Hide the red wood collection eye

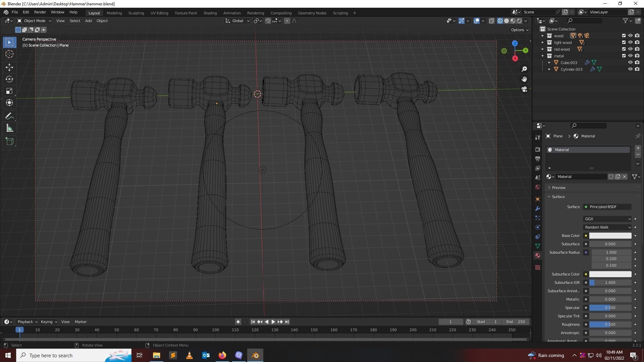(631, 49)
